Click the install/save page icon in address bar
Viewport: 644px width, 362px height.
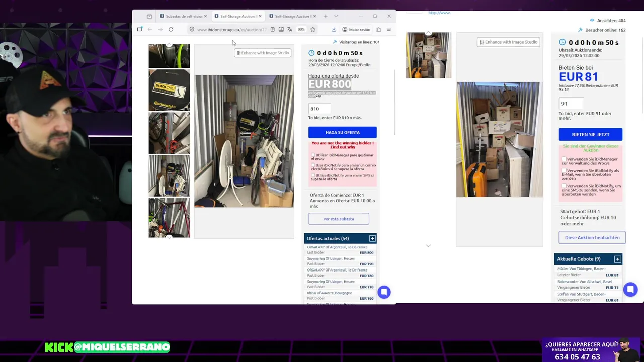tap(281, 29)
